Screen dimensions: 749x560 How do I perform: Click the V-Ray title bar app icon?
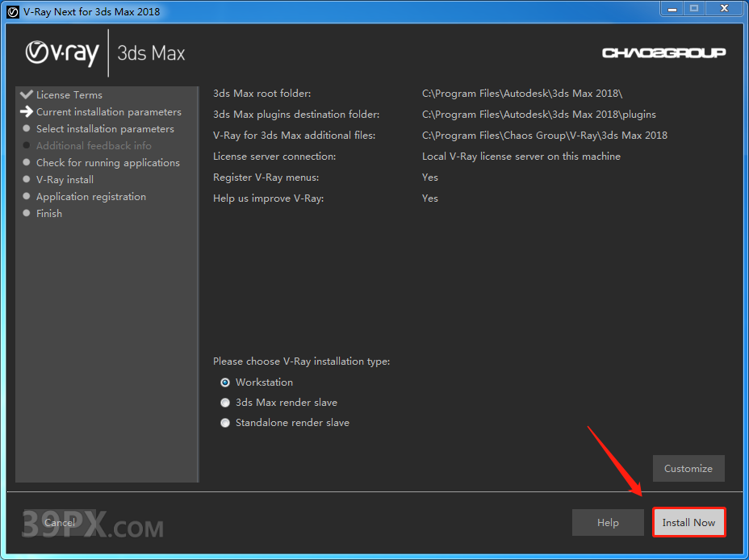pos(14,12)
